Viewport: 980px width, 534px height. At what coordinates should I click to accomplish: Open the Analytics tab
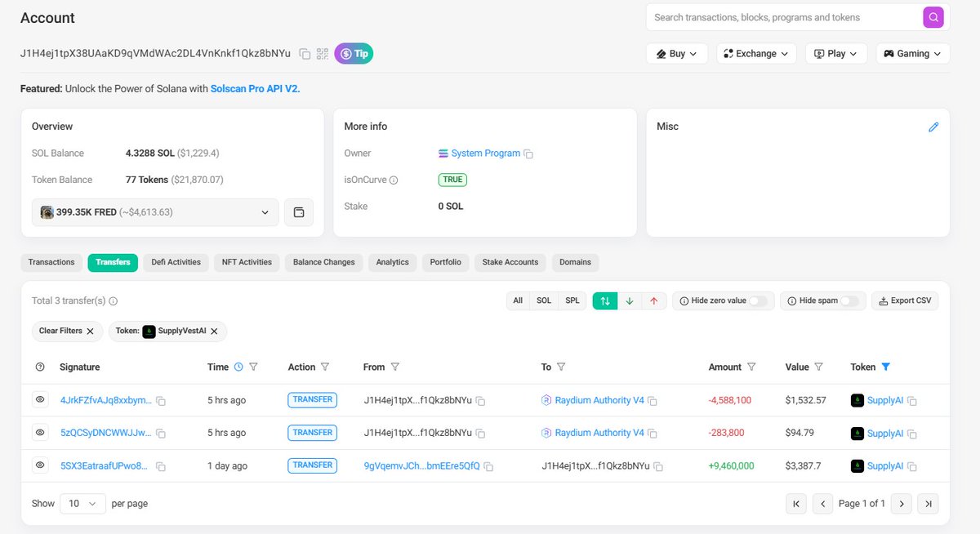pos(393,262)
